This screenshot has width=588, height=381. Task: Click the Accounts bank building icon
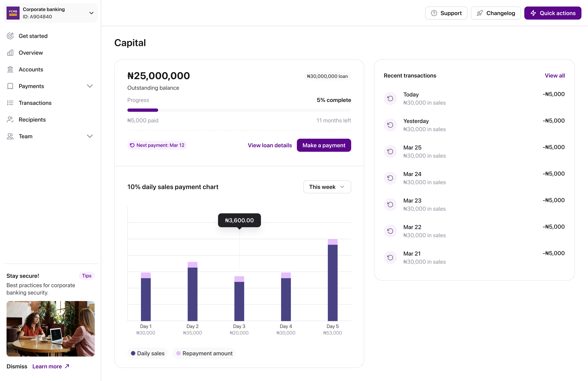point(10,69)
